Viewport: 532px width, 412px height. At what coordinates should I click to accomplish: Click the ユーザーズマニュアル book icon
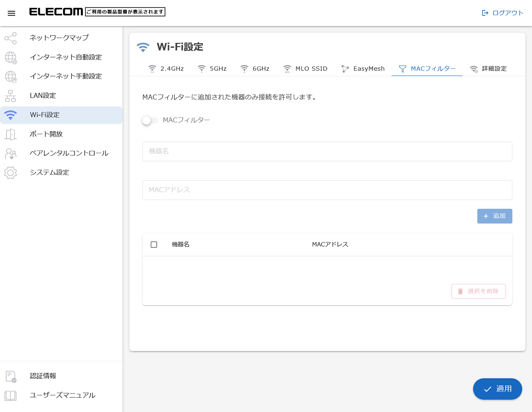tap(11, 395)
